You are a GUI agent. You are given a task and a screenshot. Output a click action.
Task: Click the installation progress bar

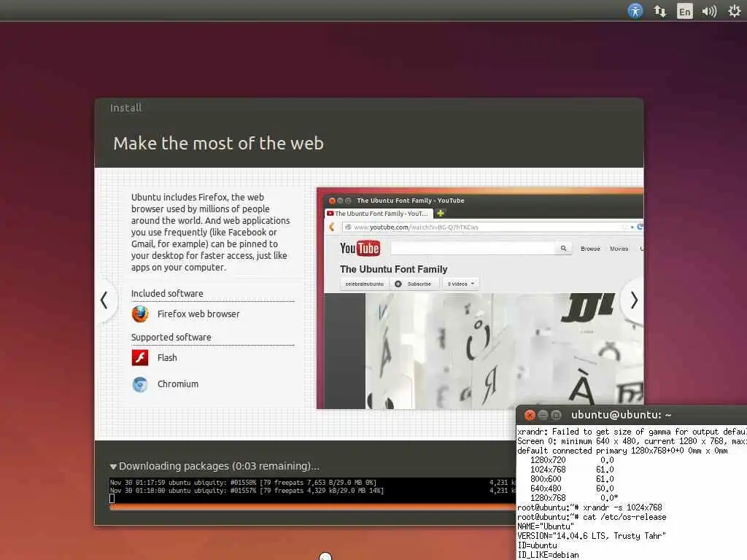(312, 507)
